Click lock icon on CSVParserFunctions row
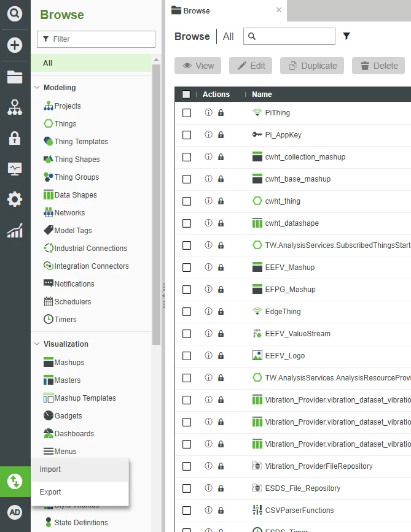This screenshot has height=532, width=411. 221,511
